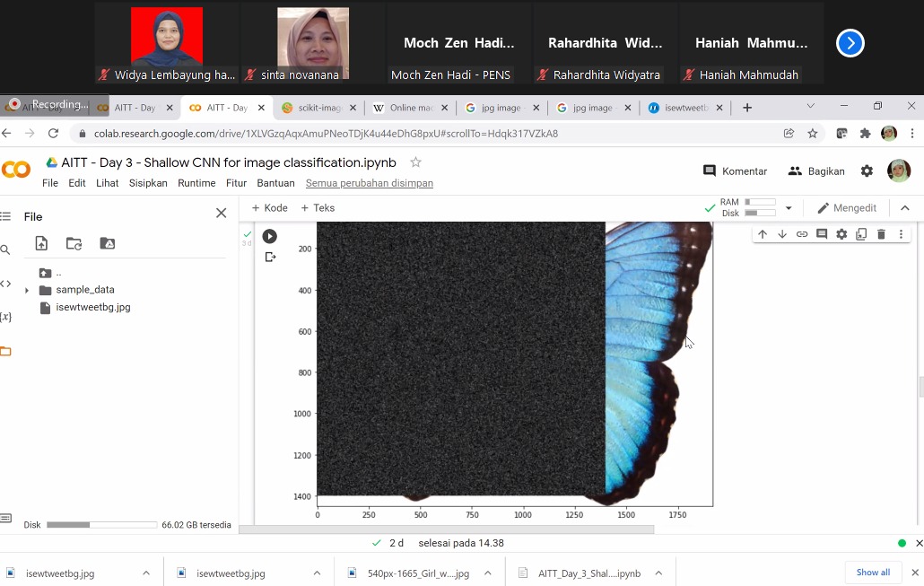Collapse the Colab header with chevron

coord(905,207)
